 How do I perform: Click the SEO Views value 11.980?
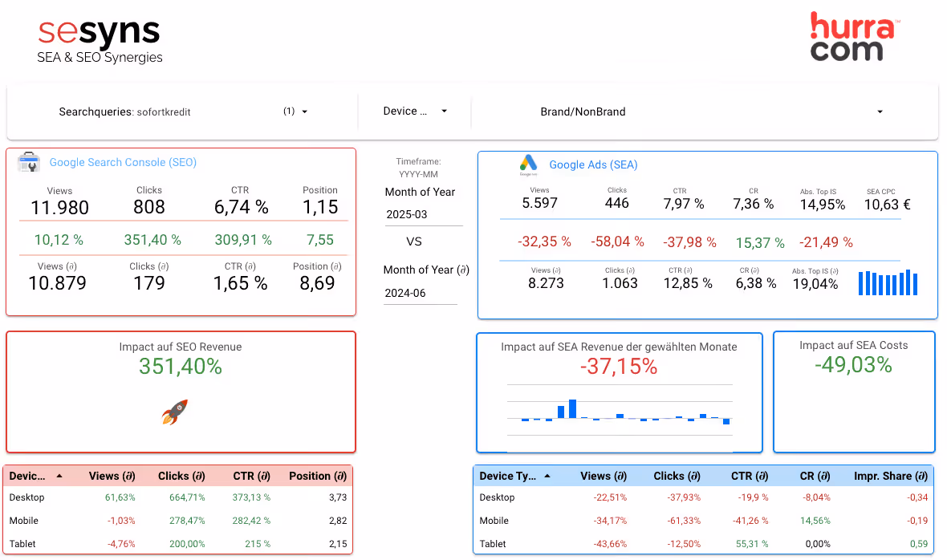[60, 208]
